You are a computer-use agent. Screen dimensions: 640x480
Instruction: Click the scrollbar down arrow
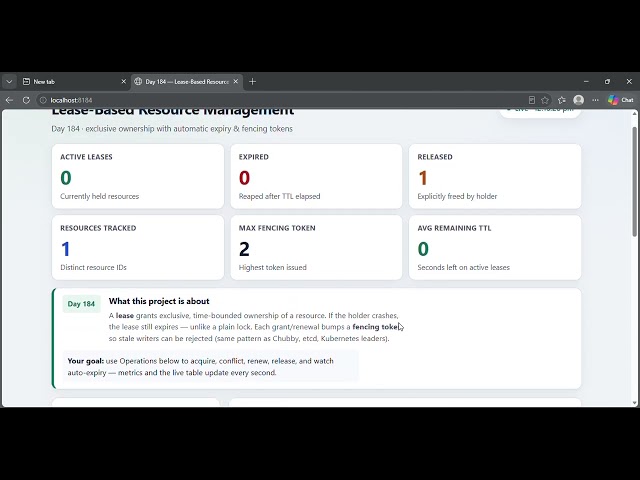click(635, 403)
